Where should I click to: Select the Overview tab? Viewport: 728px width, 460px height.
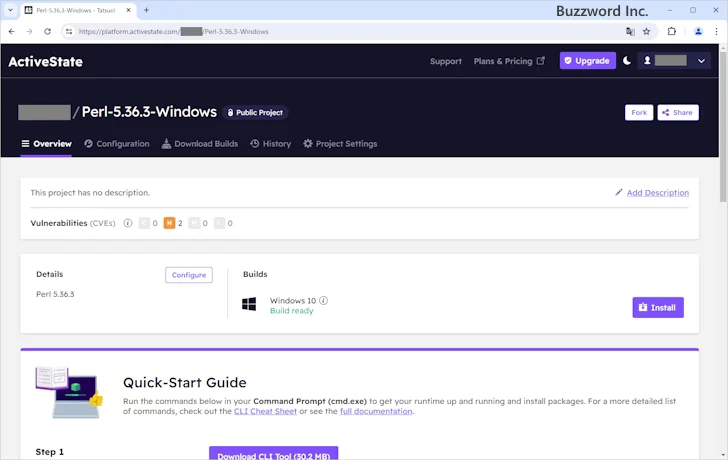(x=46, y=144)
